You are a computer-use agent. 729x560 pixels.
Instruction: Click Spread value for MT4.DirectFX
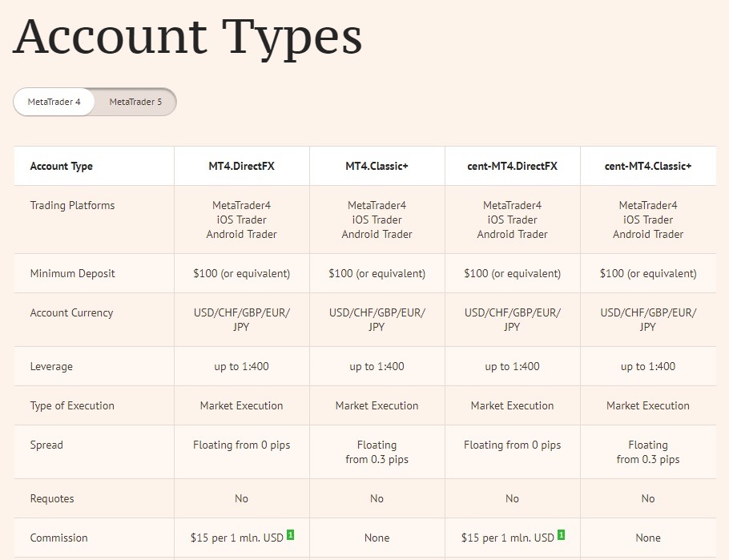[242, 445]
